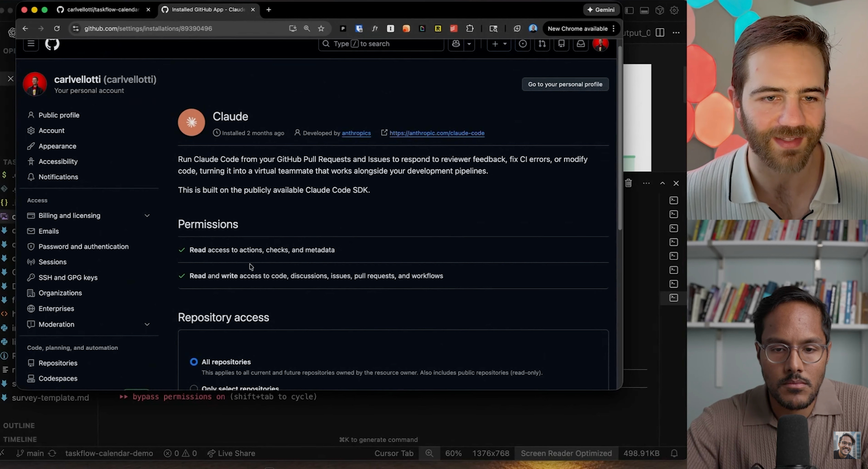The image size is (868, 469).
Task: Bookmark page with star icon
Action: tap(321, 28)
